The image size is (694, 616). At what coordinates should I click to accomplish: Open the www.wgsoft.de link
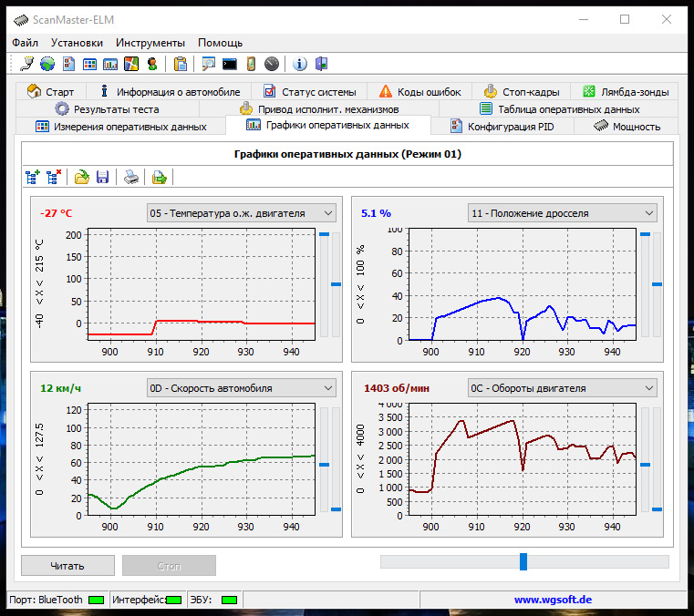click(554, 600)
